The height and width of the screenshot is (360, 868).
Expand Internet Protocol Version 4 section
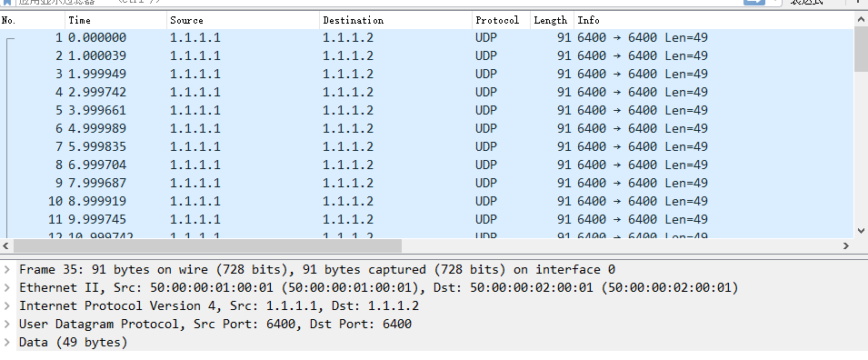click(6, 305)
